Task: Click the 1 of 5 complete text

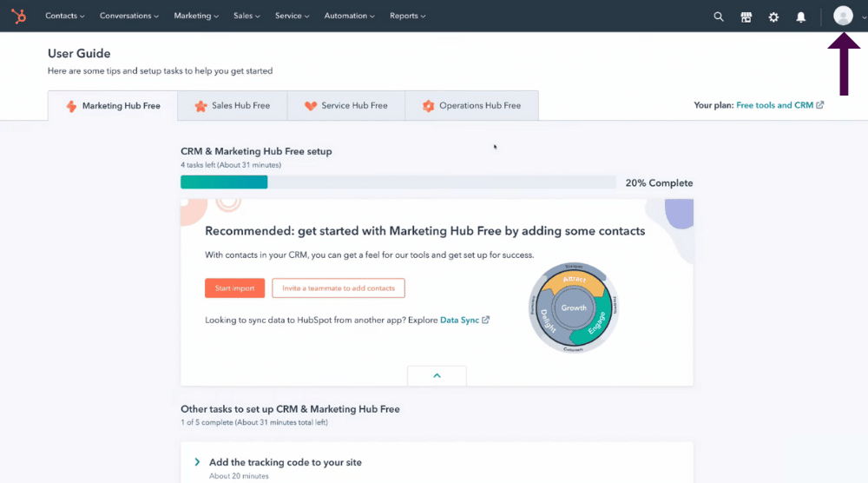Action: (254, 422)
